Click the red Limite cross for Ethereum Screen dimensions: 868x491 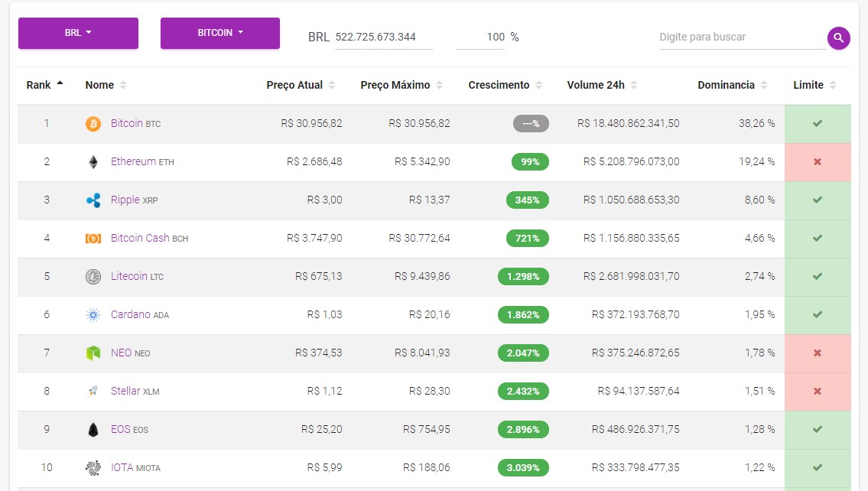(817, 161)
